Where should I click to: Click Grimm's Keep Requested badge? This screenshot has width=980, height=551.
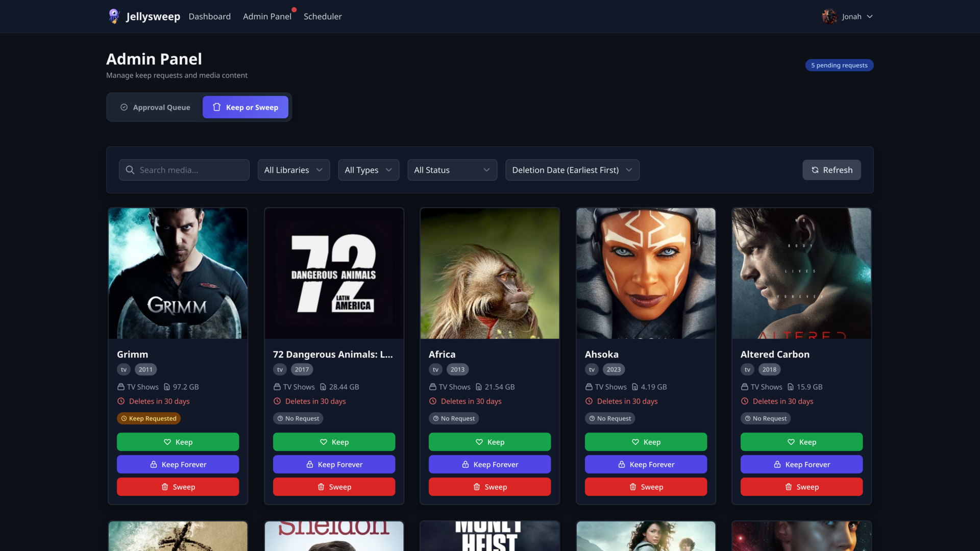point(149,418)
